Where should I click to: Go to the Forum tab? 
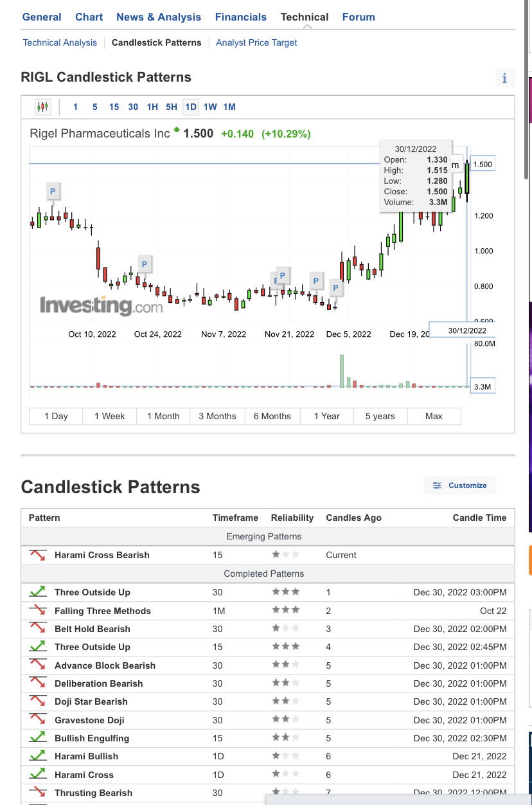[x=359, y=17]
